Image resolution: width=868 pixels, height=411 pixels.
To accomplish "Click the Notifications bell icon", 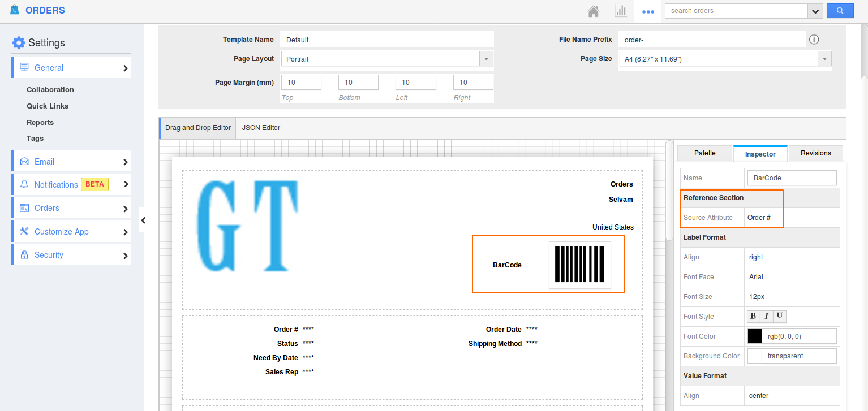I will [x=24, y=184].
